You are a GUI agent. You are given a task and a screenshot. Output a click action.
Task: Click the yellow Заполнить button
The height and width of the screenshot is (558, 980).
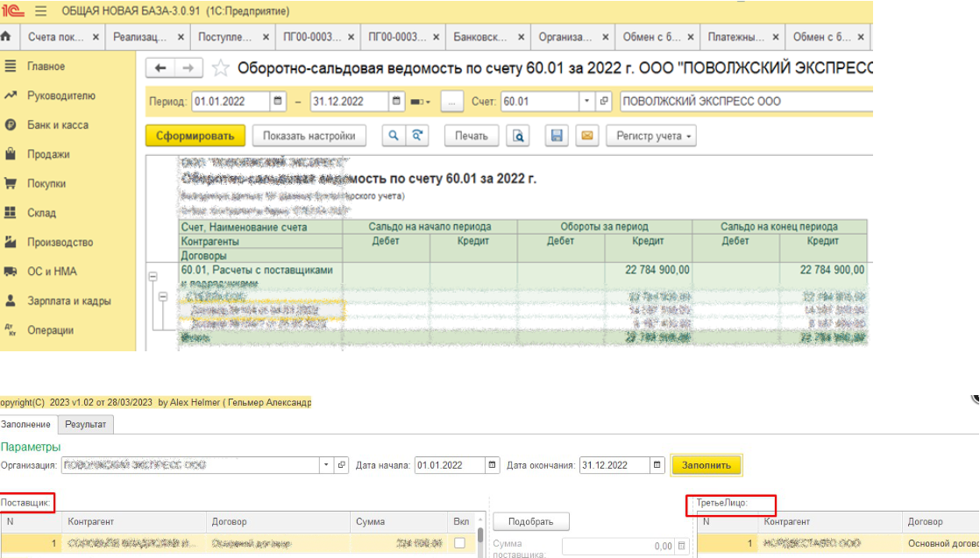click(x=707, y=465)
